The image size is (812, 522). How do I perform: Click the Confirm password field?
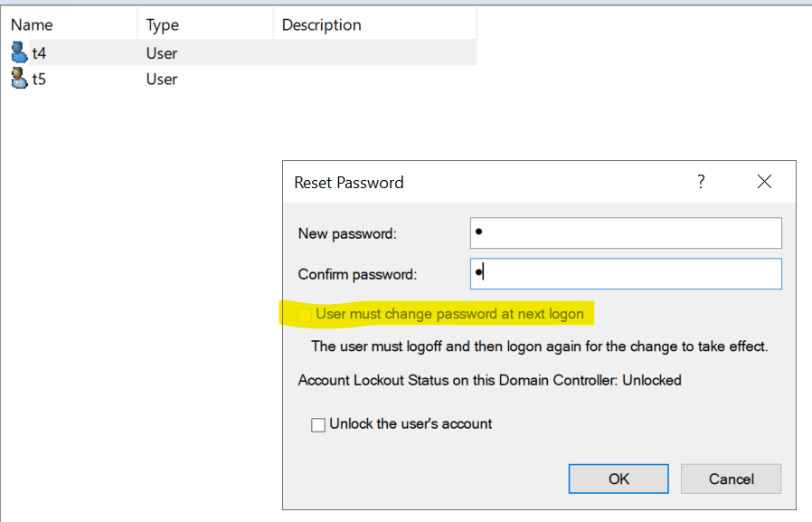[x=626, y=273]
